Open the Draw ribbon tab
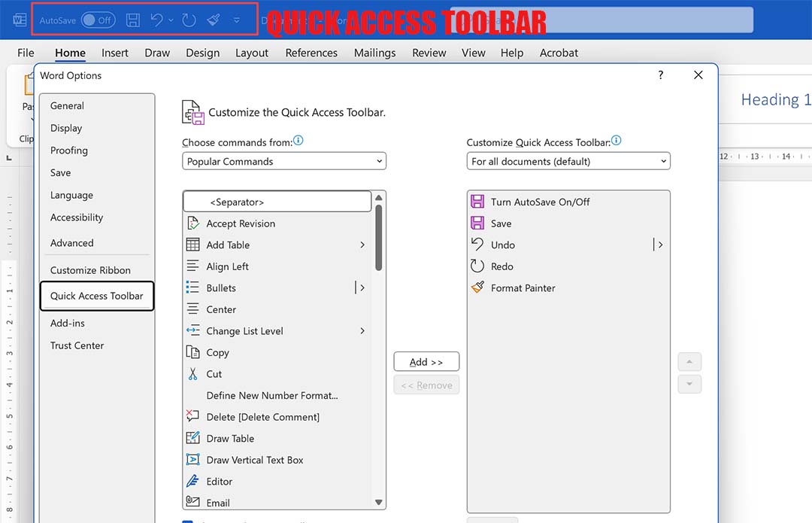This screenshot has height=523, width=812. [157, 53]
